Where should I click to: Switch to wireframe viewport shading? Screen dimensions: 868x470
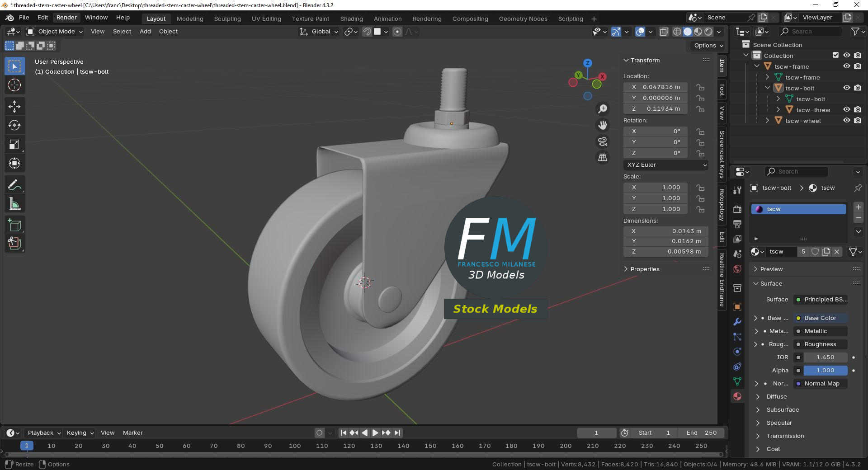point(677,32)
